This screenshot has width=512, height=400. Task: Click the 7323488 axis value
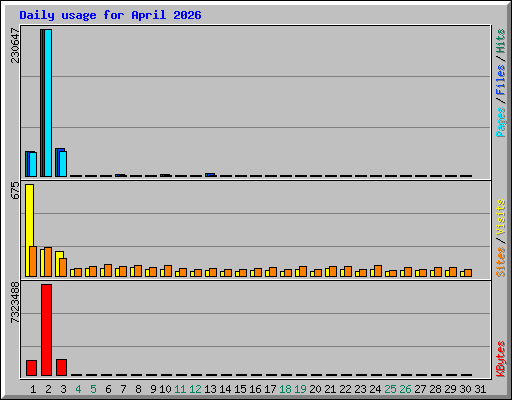pos(15,303)
